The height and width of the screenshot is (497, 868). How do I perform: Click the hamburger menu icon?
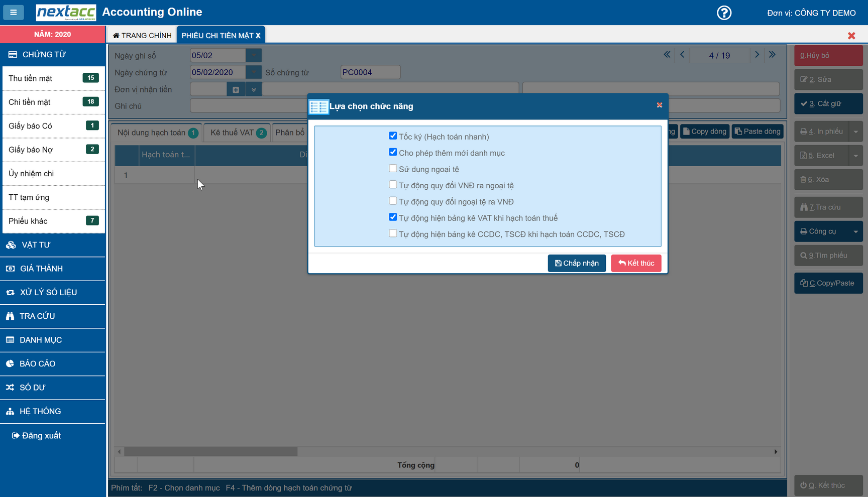coord(14,12)
